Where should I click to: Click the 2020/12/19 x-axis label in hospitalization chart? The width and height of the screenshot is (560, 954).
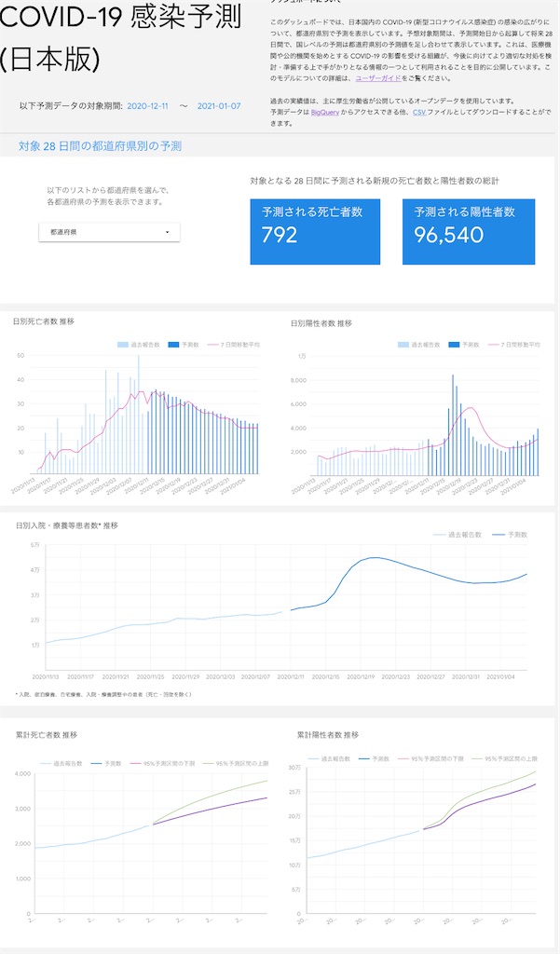(x=359, y=676)
